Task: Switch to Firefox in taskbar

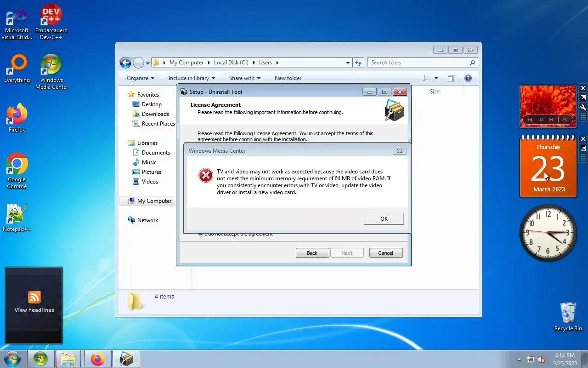Action: (97, 359)
